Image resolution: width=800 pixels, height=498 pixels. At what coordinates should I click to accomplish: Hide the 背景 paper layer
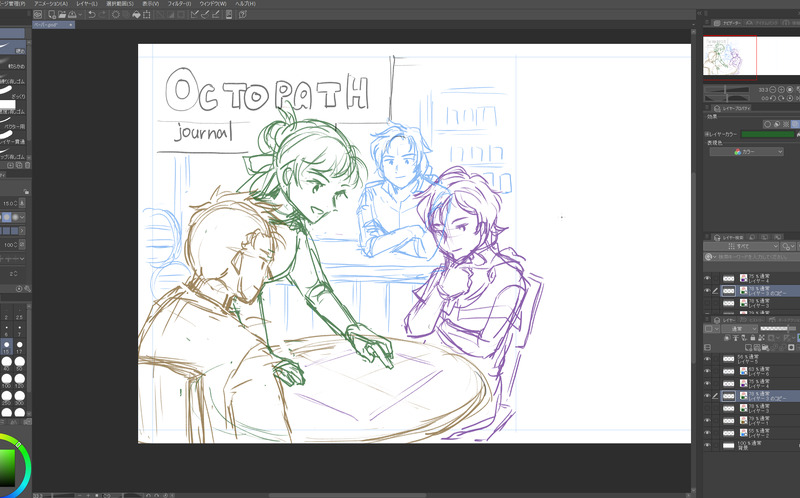[x=707, y=445]
